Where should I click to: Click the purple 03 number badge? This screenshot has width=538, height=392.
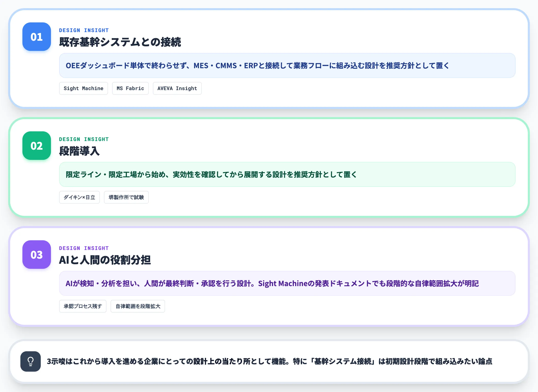pyautogui.click(x=37, y=255)
